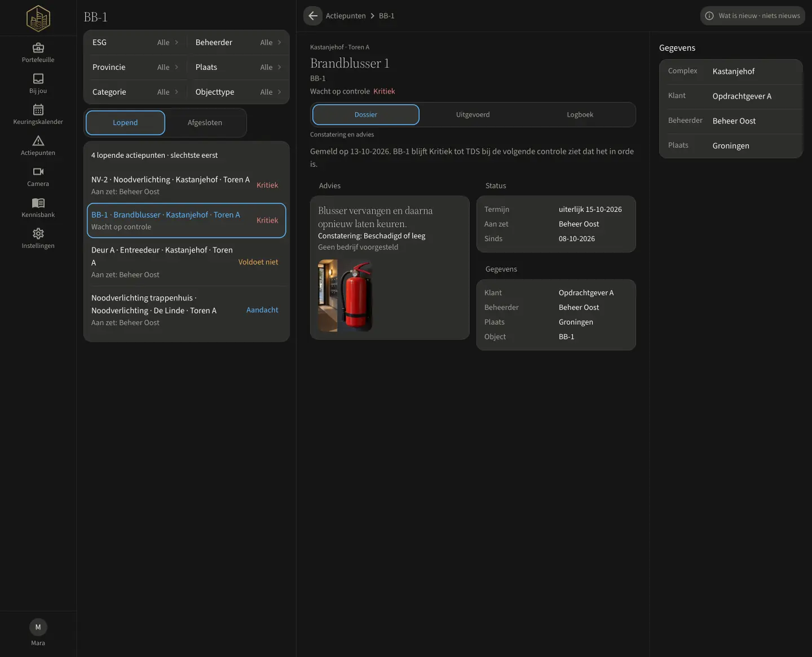Image resolution: width=812 pixels, height=657 pixels.
Task: Switch to the Dossier tab
Action: point(366,114)
